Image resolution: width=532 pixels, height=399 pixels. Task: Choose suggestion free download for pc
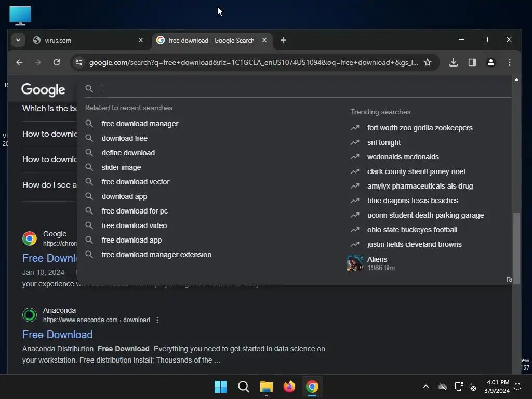click(135, 211)
